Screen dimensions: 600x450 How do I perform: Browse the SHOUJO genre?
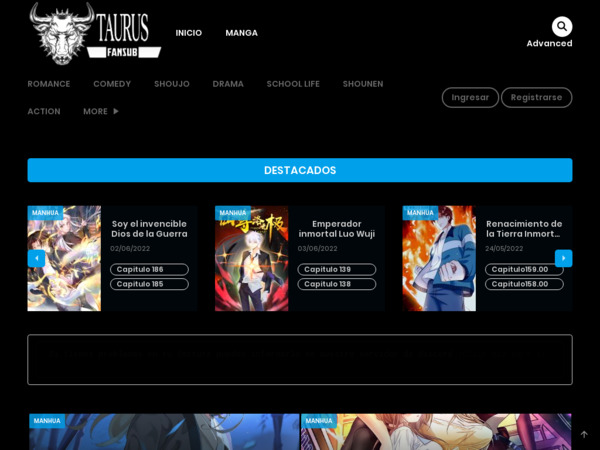pyautogui.click(x=172, y=84)
